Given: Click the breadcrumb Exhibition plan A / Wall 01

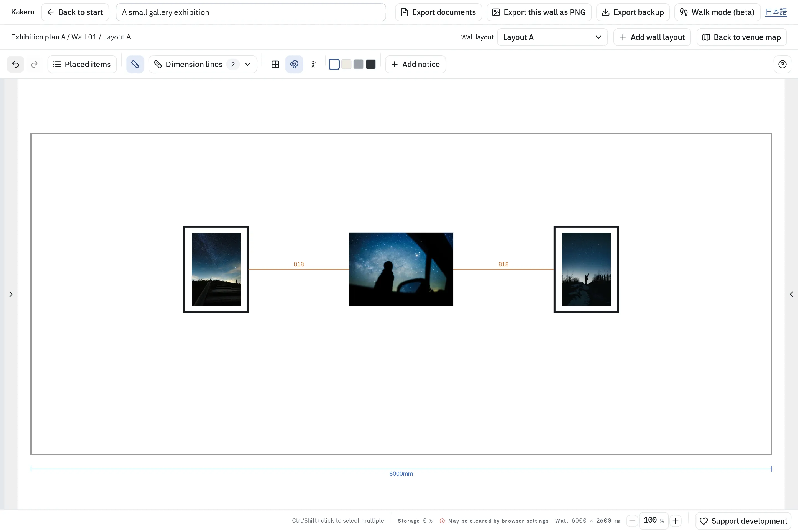Looking at the screenshot, I should point(54,37).
